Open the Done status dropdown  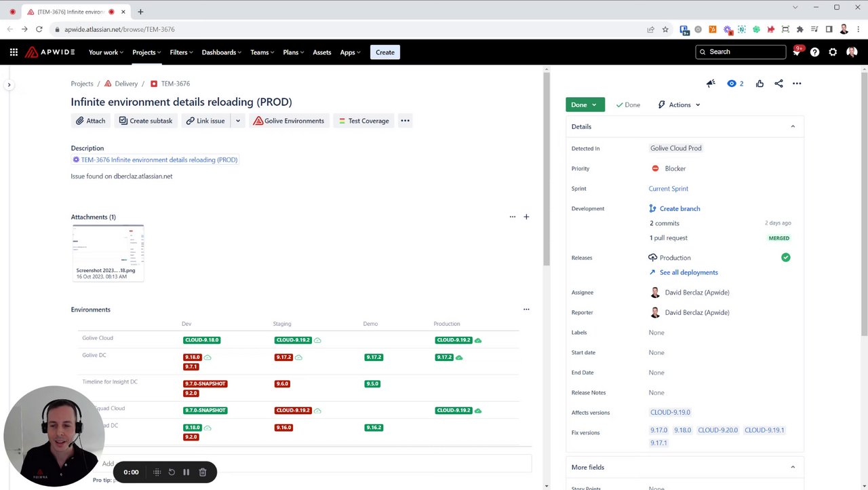(x=585, y=105)
